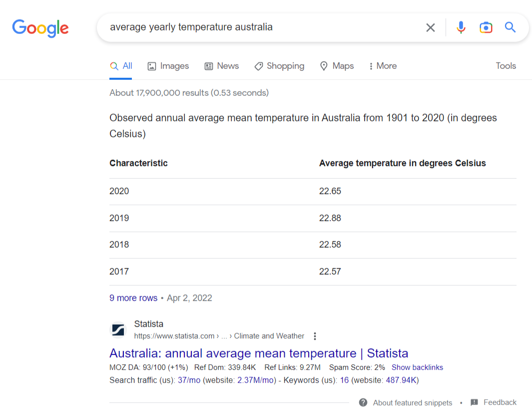Open the Tools menu
Image resolution: width=532 pixels, height=411 pixels.
(506, 65)
